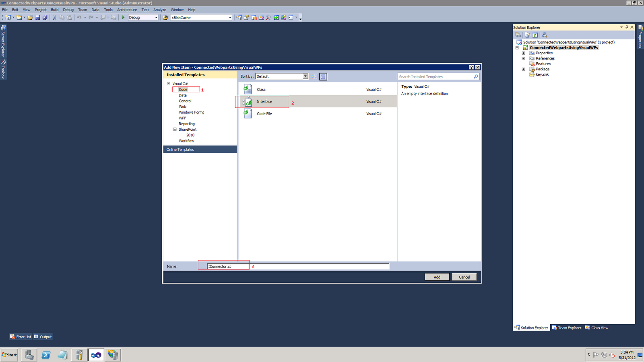The height and width of the screenshot is (362, 644).
Task: Open the Sort by Default dropdown
Action: [x=305, y=76]
